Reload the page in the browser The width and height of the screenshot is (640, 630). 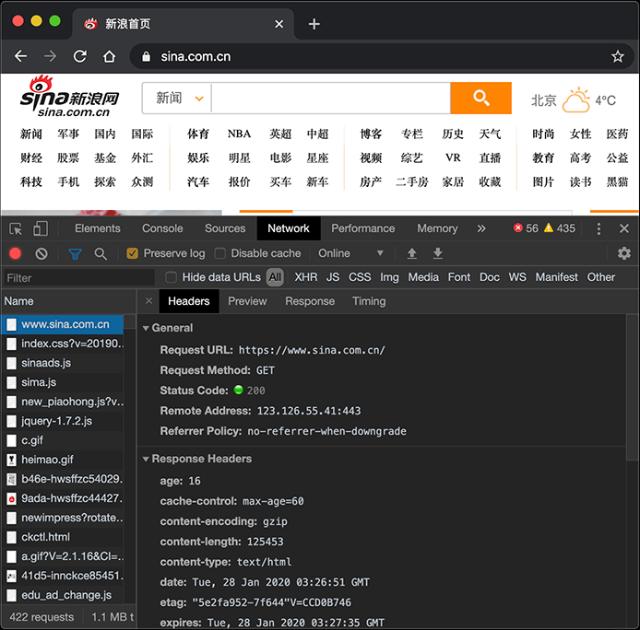(x=80, y=56)
